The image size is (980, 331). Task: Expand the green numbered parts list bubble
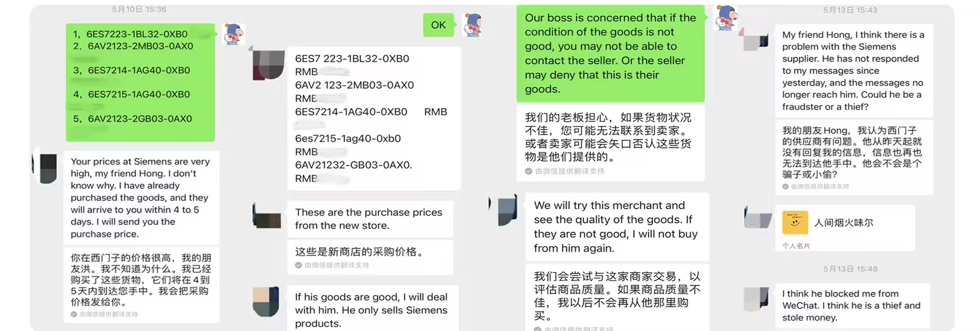pyautogui.click(x=140, y=83)
